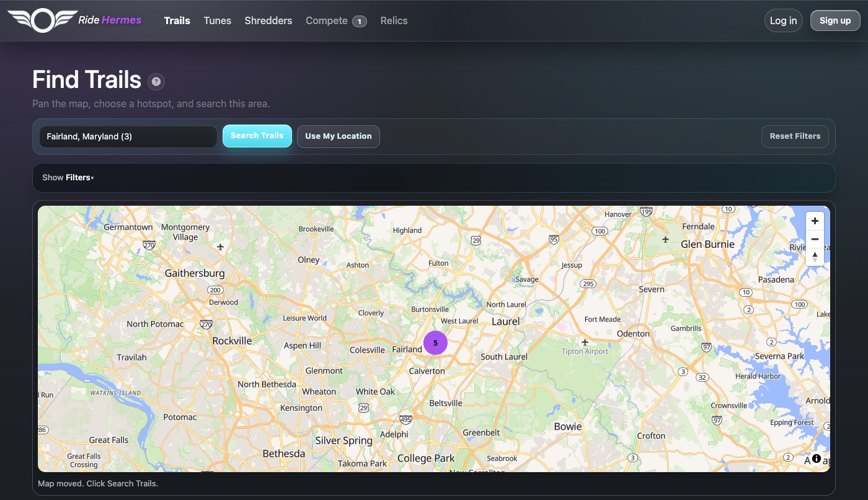The width and height of the screenshot is (868, 500).
Task: Click the Compete notification badge showing 1
Action: (360, 21)
